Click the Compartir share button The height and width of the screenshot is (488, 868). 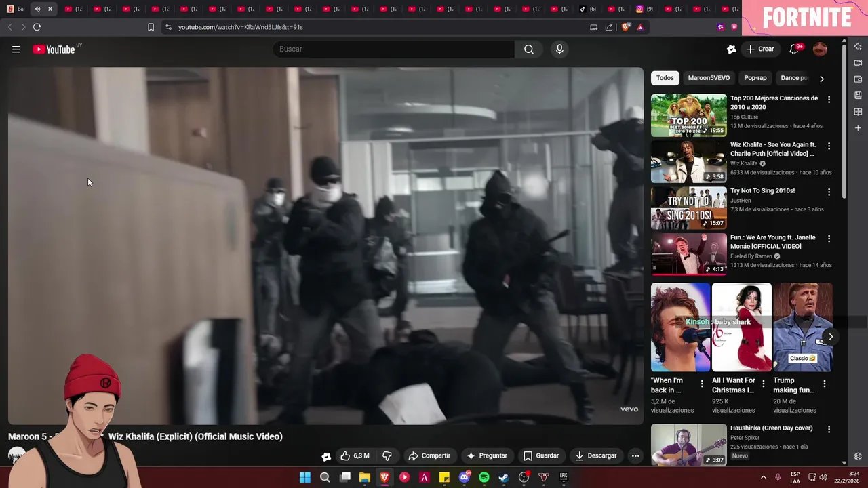coord(429,455)
